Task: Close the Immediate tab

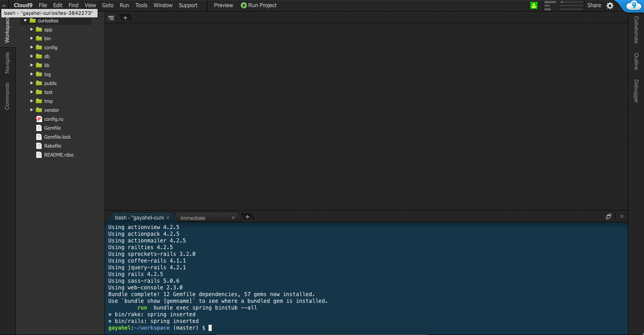Action: (x=233, y=218)
